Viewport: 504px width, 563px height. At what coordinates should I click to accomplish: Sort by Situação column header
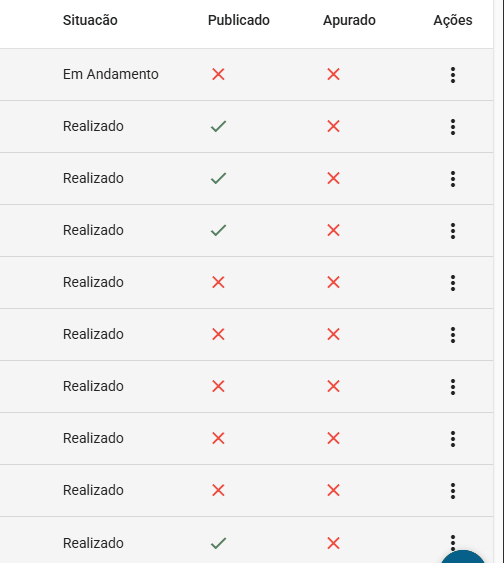click(x=90, y=20)
